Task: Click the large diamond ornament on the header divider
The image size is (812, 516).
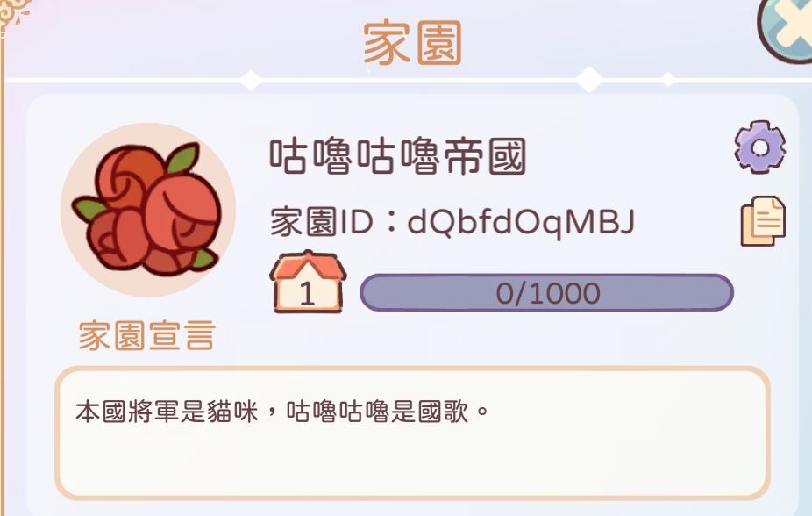Action: click(589, 79)
